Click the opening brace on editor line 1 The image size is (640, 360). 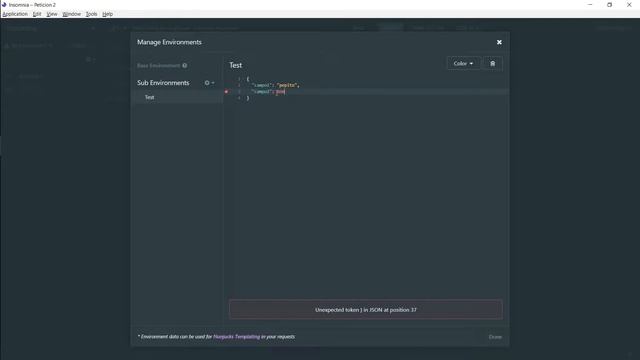tap(248, 79)
